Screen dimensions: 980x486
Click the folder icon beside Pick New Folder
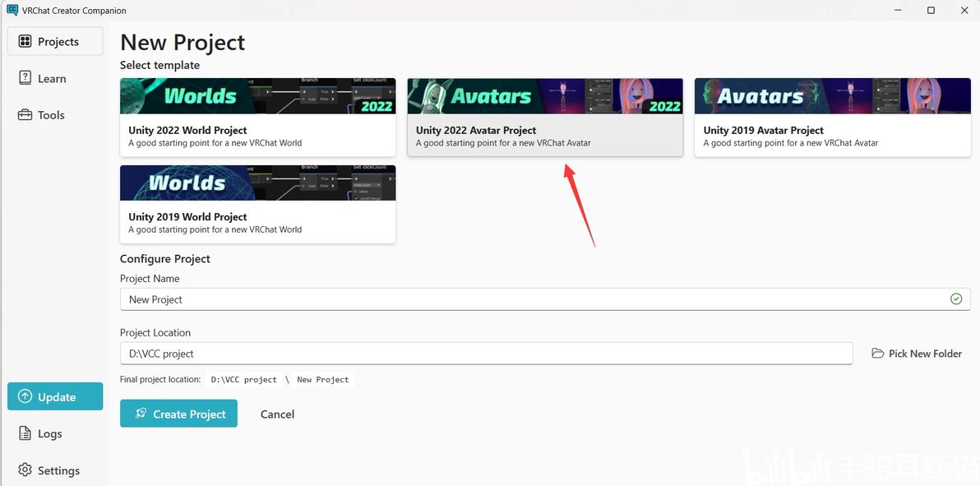pyautogui.click(x=877, y=354)
